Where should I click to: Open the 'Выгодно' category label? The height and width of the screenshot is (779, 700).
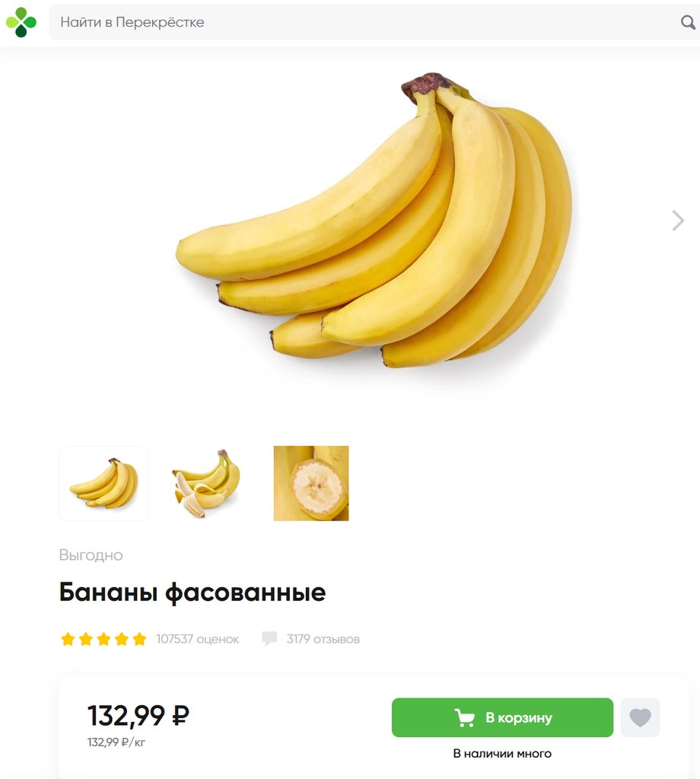91,555
